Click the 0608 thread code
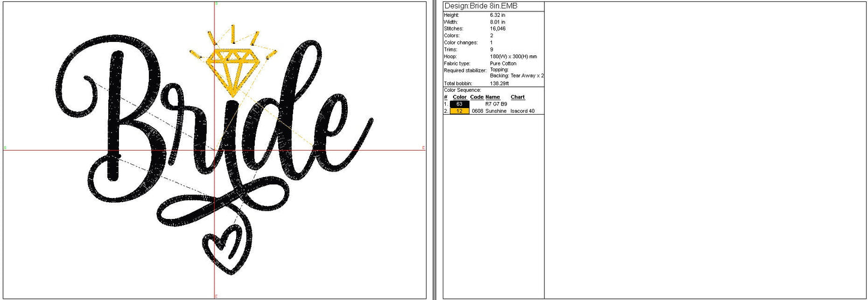Viewport: 868px width, 300px height. [478, 111]
